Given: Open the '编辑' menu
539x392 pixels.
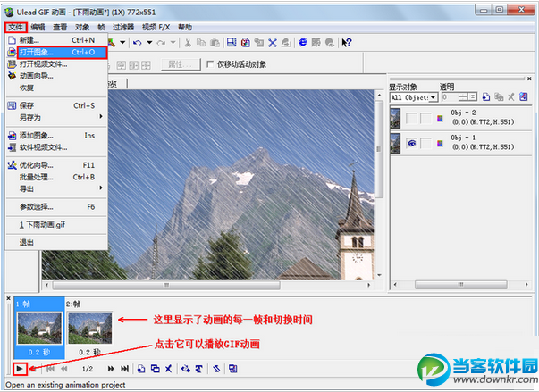Looking at the screenshot, I should [38, 27].
